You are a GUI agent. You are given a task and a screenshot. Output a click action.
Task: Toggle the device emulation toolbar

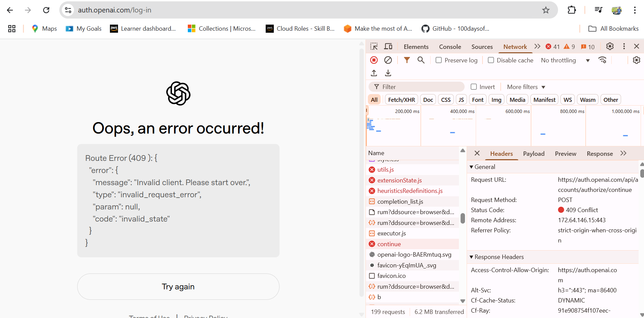(388, 46)
